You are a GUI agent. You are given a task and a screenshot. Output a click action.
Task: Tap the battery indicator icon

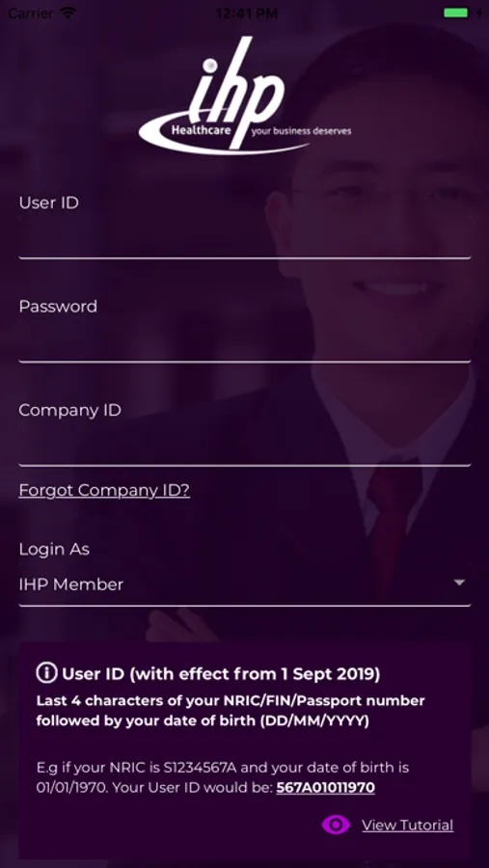[456, 13]
